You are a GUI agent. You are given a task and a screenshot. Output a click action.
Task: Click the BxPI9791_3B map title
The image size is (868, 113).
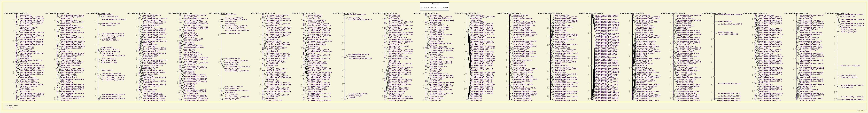coord(304,13)
